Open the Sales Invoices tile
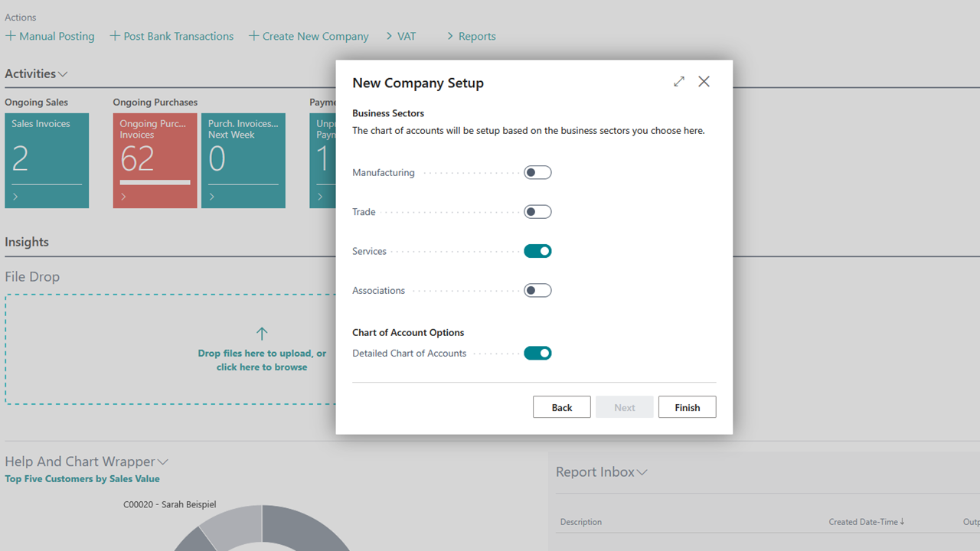Image resolution: width=980 pixels, height=551 pixels. tap(47, 161)
